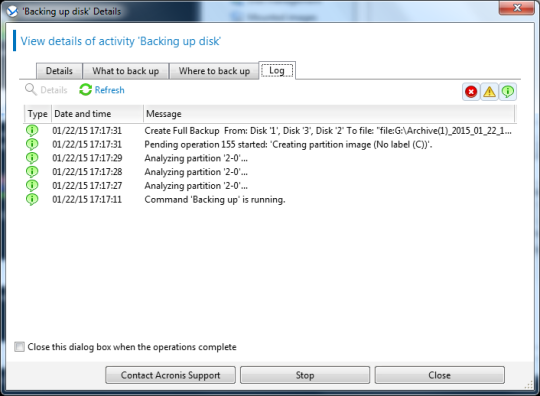Click info icon of 'Pending operation 155' row
The height and width of the screenshot is (396, 540).
32,144
